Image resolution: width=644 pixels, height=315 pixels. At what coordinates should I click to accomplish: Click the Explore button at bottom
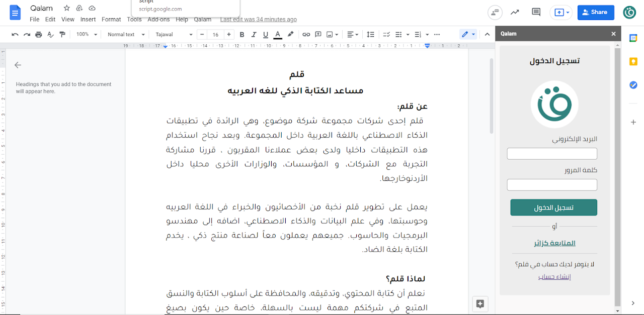(x=480, y=303)
